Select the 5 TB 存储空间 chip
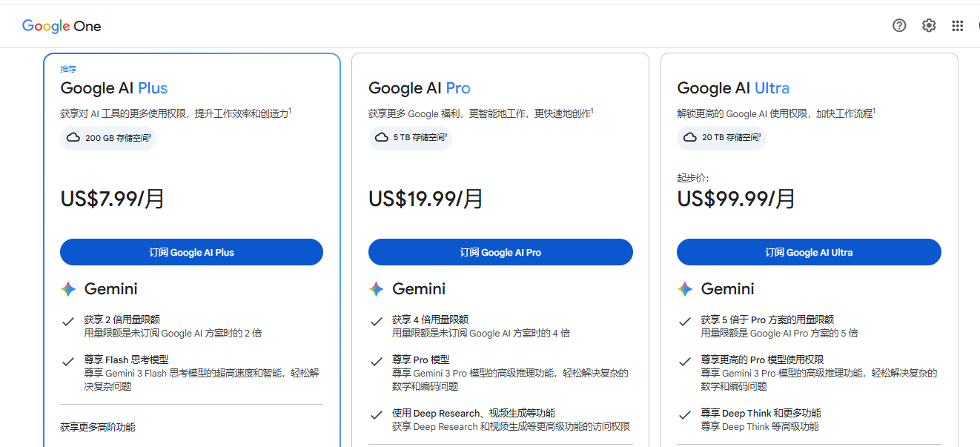The image size is (980, 447). (x=410, y=138)
